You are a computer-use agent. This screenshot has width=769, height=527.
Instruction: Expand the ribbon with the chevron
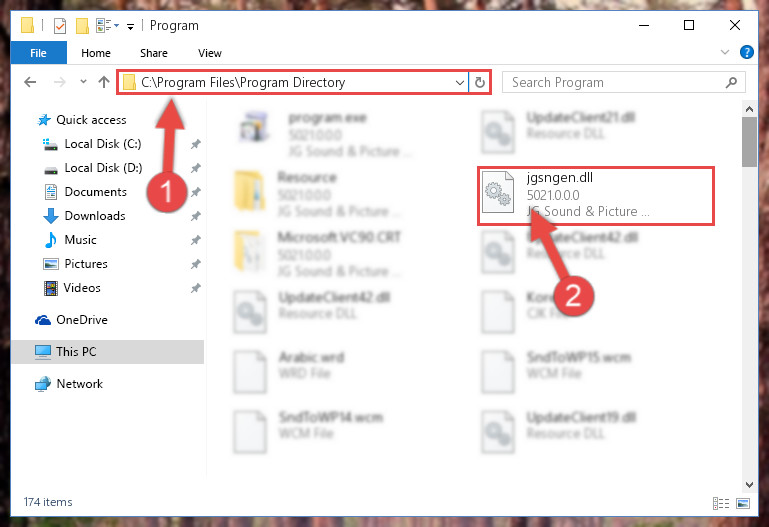(x=724, y=52)
